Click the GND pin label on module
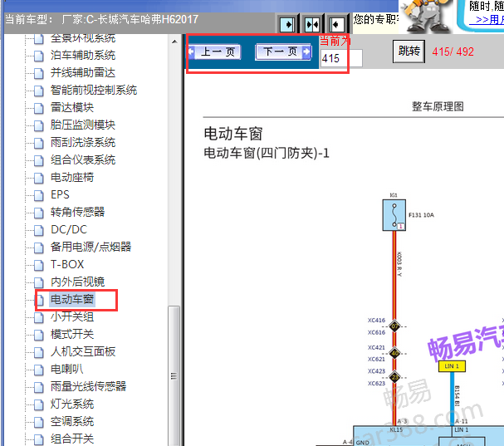 pos(362,443)
